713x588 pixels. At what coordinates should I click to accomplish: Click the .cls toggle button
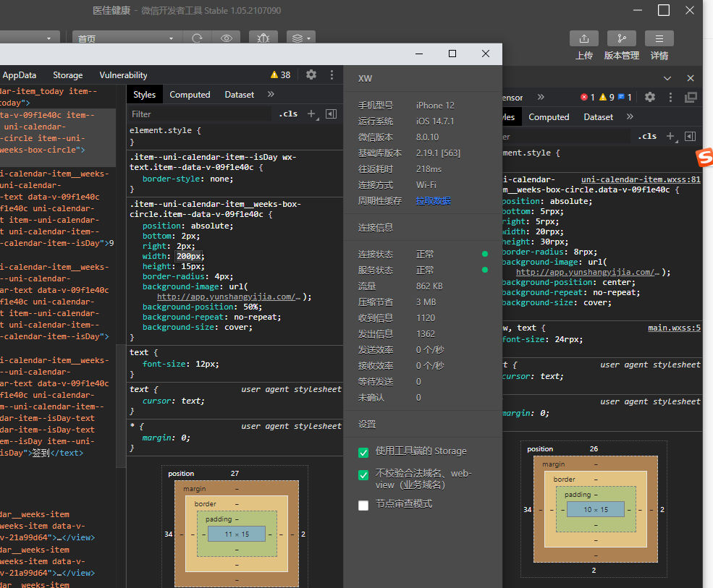pyautogui.click(x=288, y=114)
